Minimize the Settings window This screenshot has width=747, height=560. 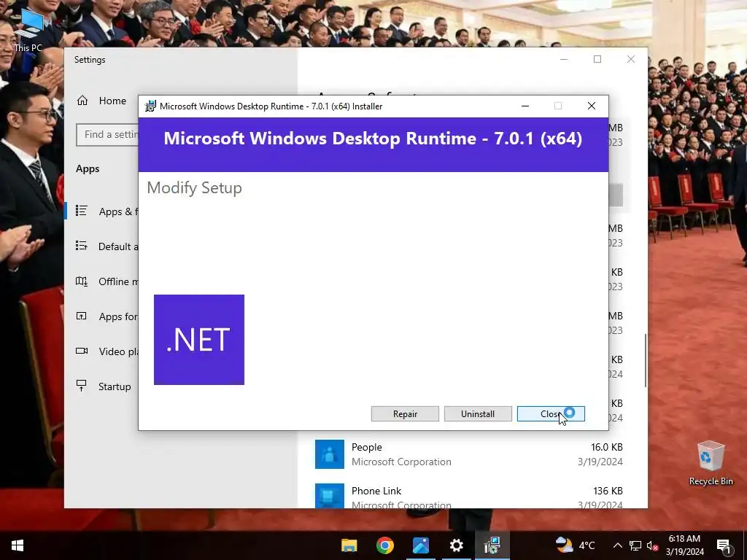tap(564, 60)
